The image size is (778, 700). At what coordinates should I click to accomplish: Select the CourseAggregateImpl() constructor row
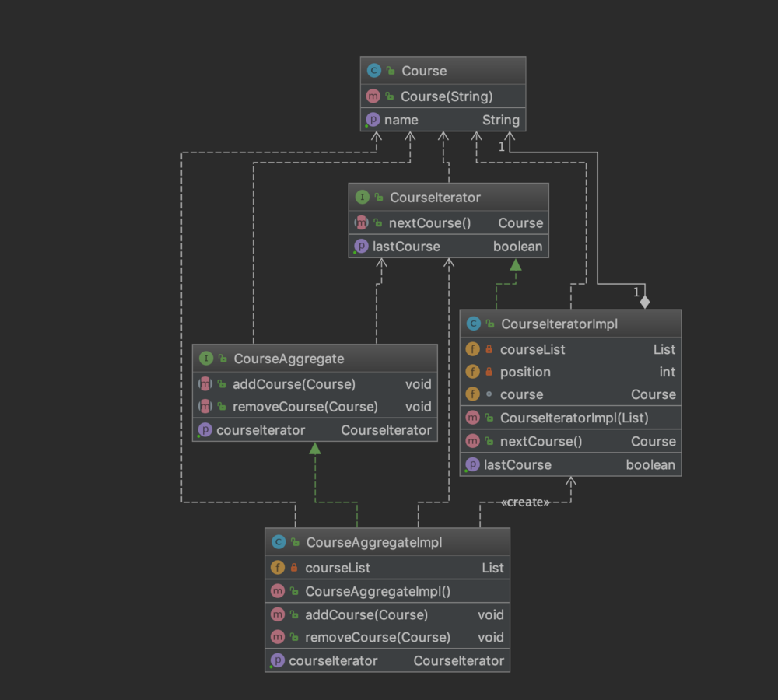[x=387, y=591]
